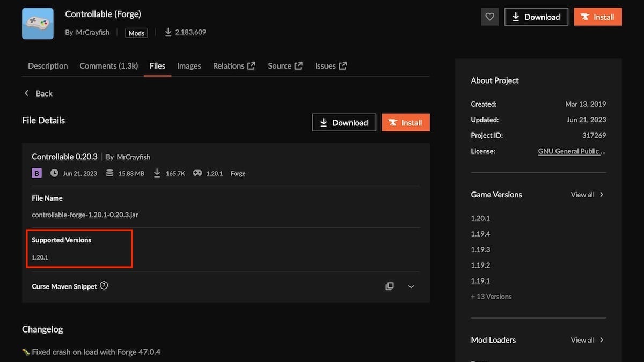
Task: Click the Controllable 0.20.3 file title
Action: pyautogui.click(x=64, y=157)
